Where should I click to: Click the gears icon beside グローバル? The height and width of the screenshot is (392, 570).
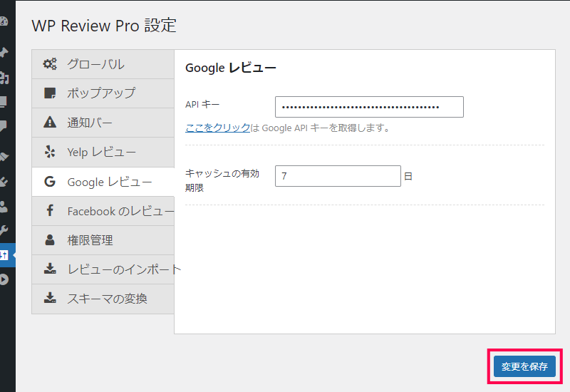pyautogui.click(x=50, y=64)
